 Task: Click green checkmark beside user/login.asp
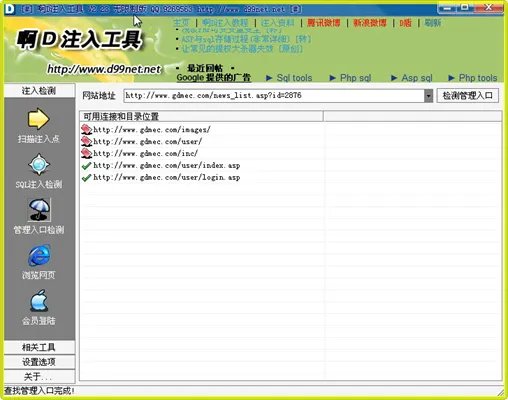click(x=86, y=177)
